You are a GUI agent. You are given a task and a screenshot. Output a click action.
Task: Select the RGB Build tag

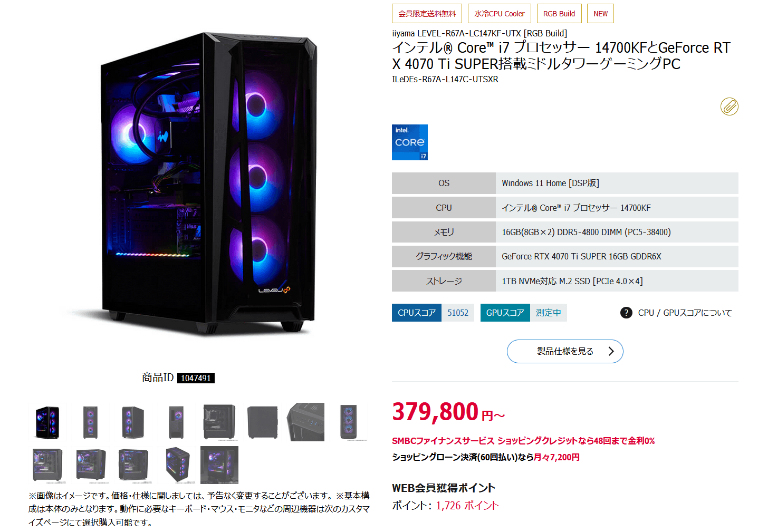click(x=559, y=14)
